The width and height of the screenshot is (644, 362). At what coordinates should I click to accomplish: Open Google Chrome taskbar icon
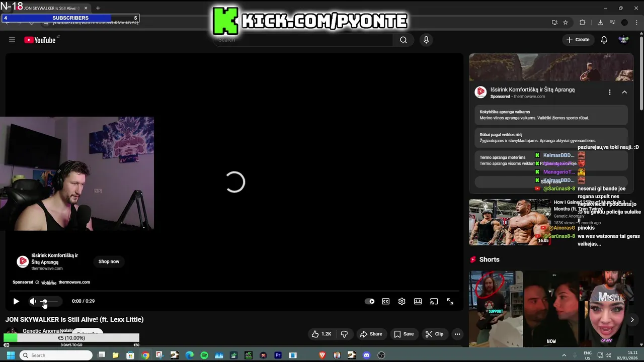(145, 355)
